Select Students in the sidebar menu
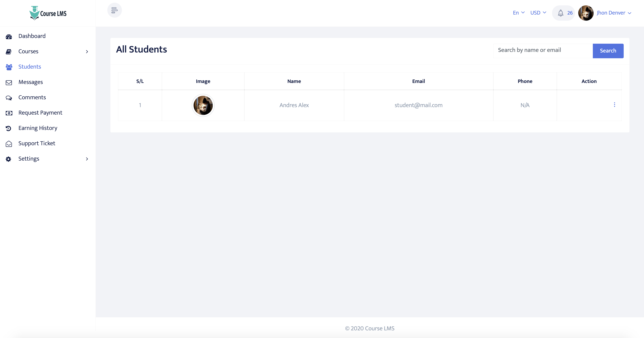Screen dimensions: 644x338 30,67
